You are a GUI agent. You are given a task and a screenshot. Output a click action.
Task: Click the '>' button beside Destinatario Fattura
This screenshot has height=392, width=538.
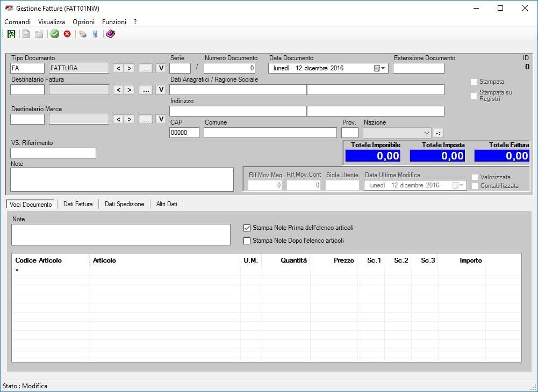click(128, 89)
